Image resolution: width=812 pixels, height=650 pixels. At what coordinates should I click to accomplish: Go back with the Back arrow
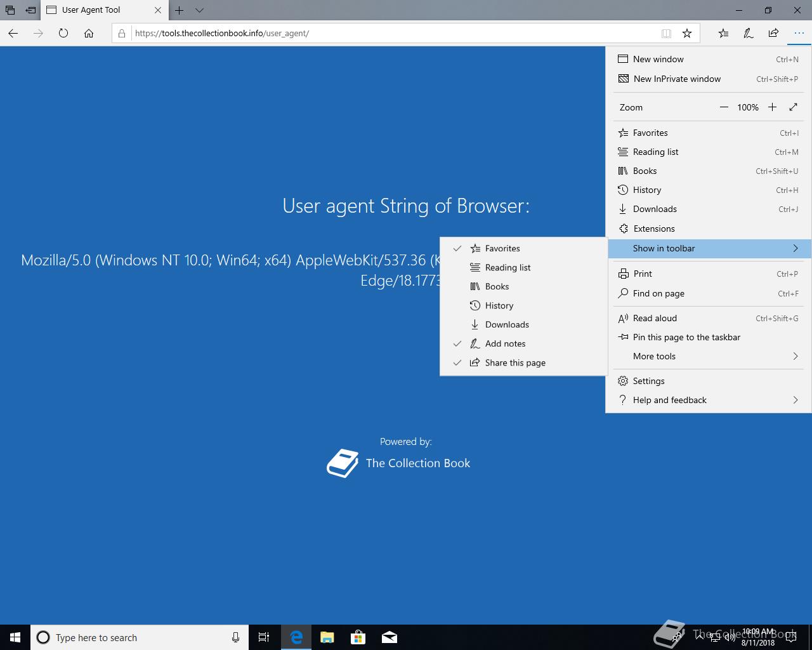coord(13,33)
